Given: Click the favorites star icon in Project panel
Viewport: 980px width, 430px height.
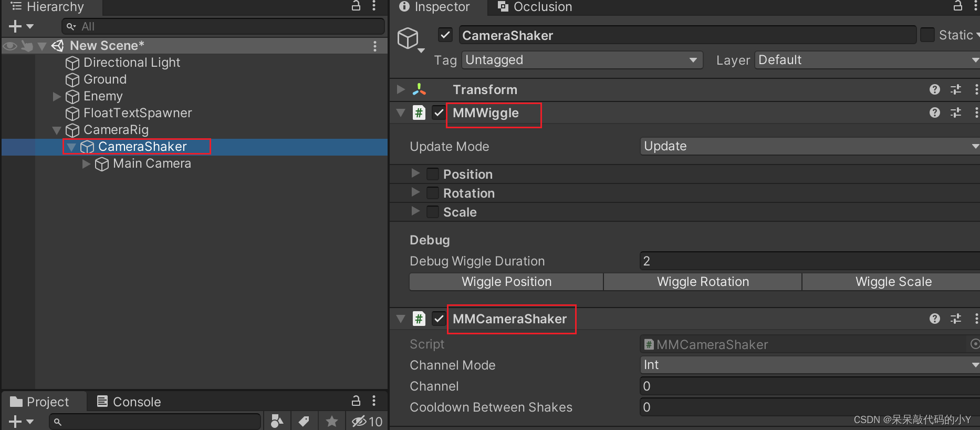Looking at the screenshot, I should [x=331, y=421].
